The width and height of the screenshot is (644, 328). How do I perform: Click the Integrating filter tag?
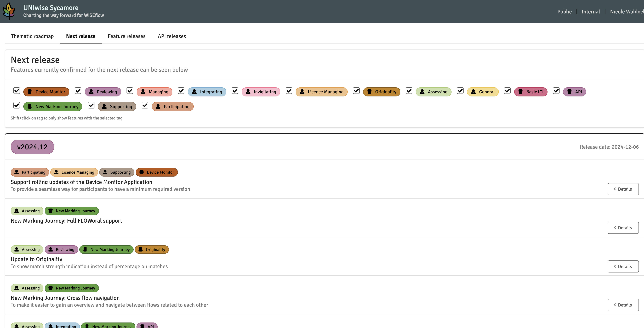click(x=207, y=92)
